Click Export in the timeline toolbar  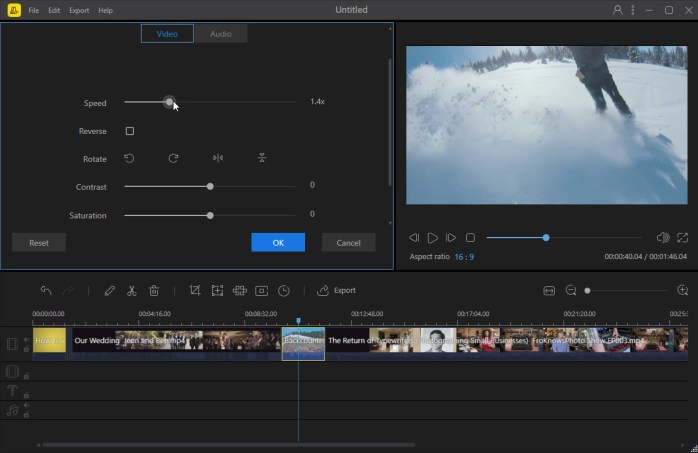click(x=336, y=291)
